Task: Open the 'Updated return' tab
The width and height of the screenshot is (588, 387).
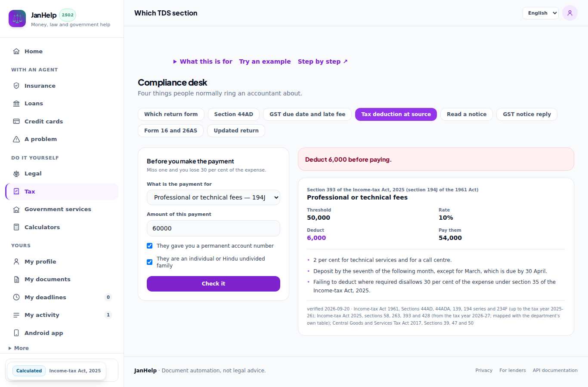Action: point(236,131)
